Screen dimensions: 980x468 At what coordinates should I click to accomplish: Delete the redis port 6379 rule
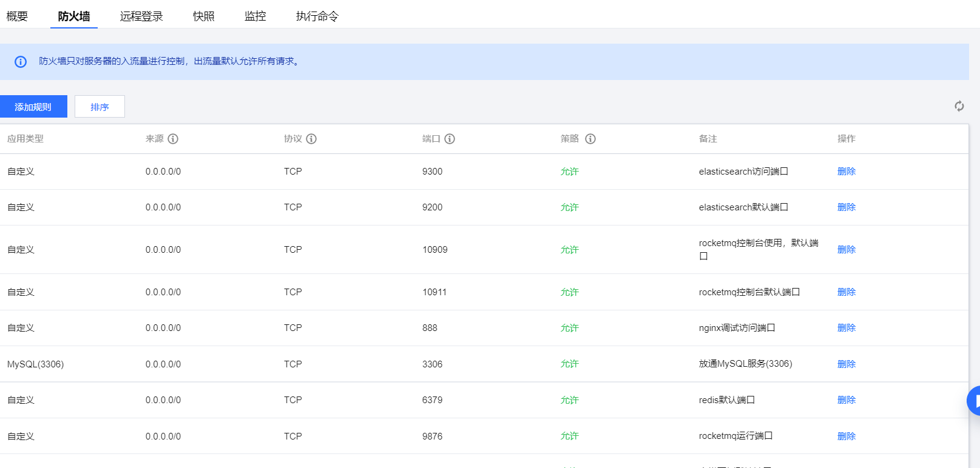[x=846, y=400]
